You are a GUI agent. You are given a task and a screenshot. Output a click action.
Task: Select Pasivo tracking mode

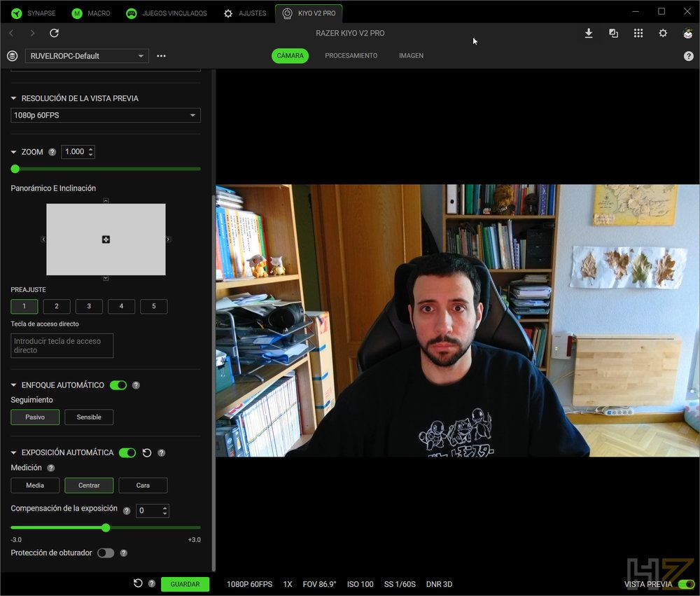35,417
